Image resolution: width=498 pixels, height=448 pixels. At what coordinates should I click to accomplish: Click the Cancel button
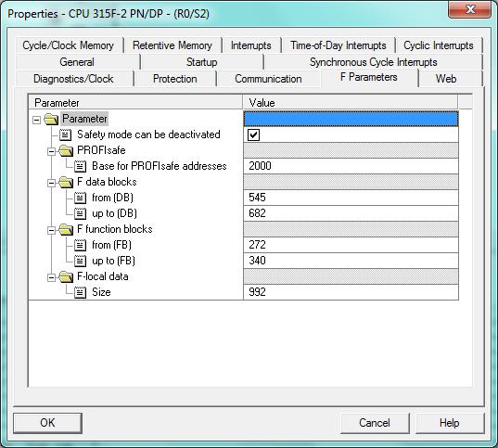pos(375,423)
